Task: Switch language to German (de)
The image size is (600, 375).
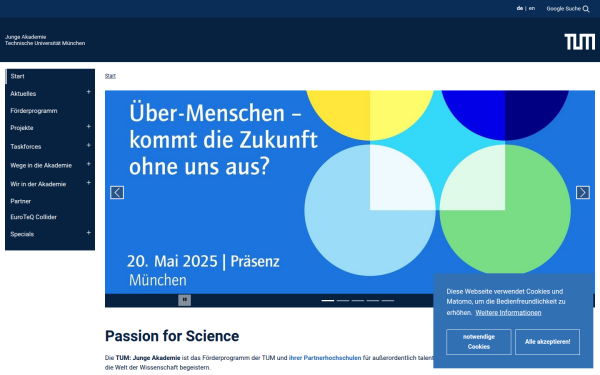Action: [520, 8]
